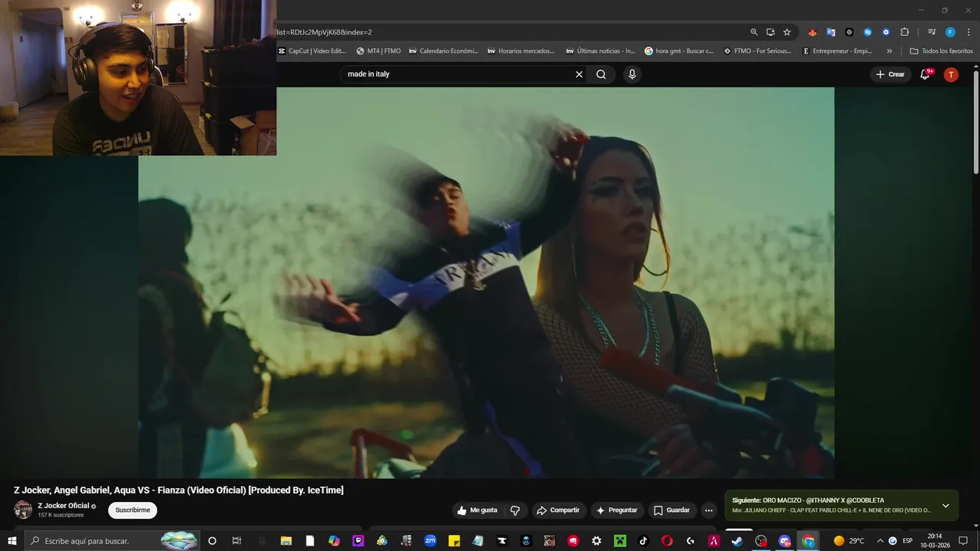Open Task View in the taskbar
Screen dimensions: 980x551
[237, 541]
